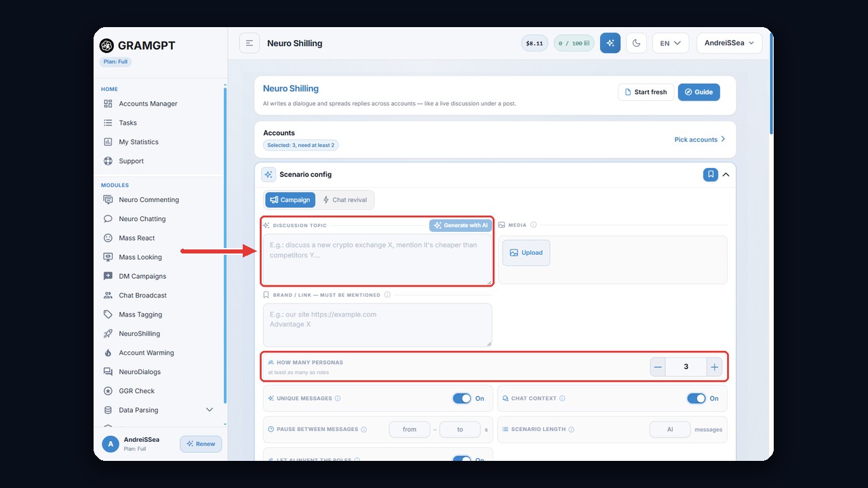Click the Brand / Link text area
868x488 pixels.
tap(378, 325)
